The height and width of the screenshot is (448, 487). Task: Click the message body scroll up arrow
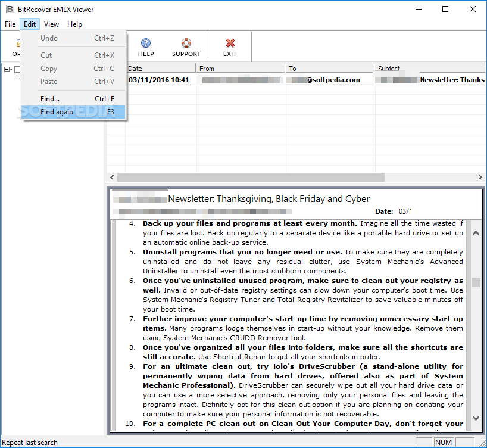coord(476,234)
